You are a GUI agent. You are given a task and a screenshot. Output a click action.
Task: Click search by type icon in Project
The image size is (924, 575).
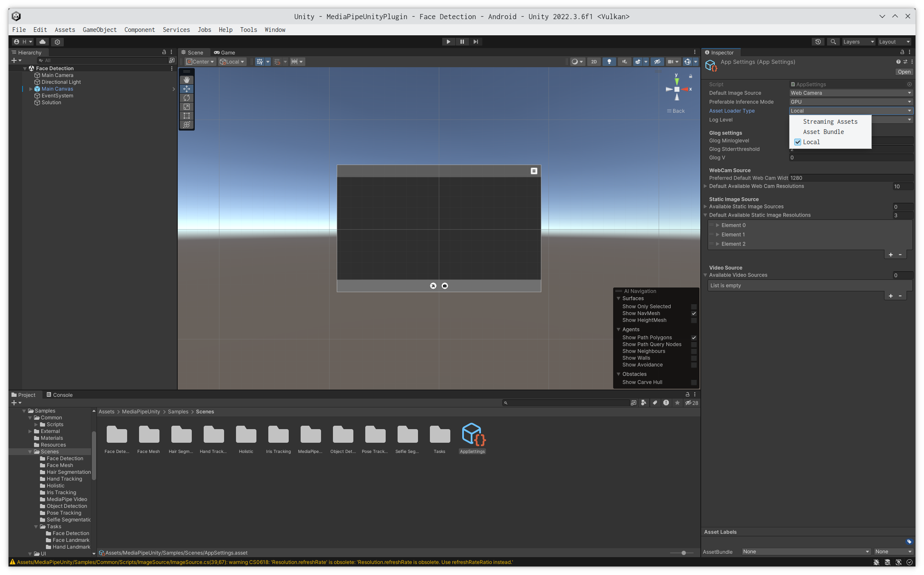pyautogui.click(x=644, y=403)
